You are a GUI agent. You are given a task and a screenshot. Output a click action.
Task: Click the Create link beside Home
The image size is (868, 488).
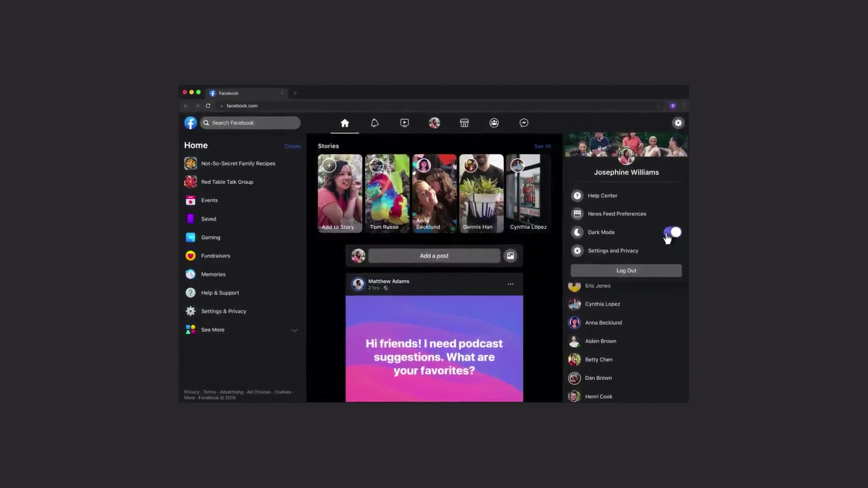point(292,146)
